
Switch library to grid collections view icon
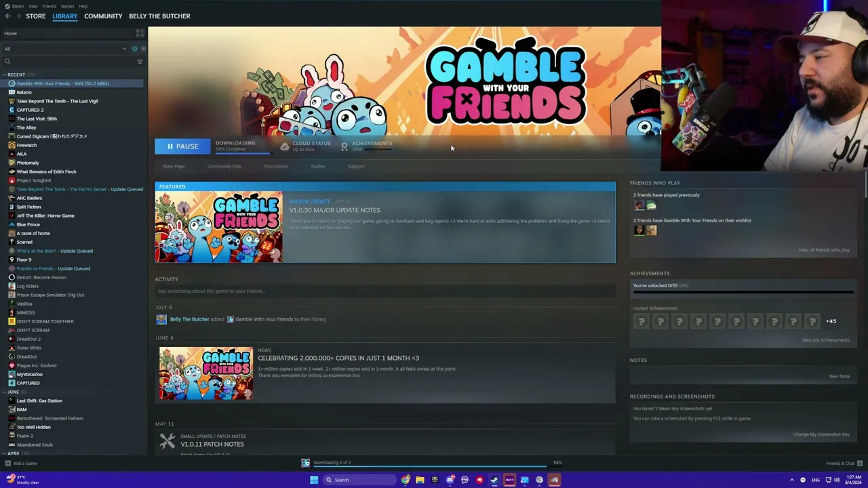140,33
